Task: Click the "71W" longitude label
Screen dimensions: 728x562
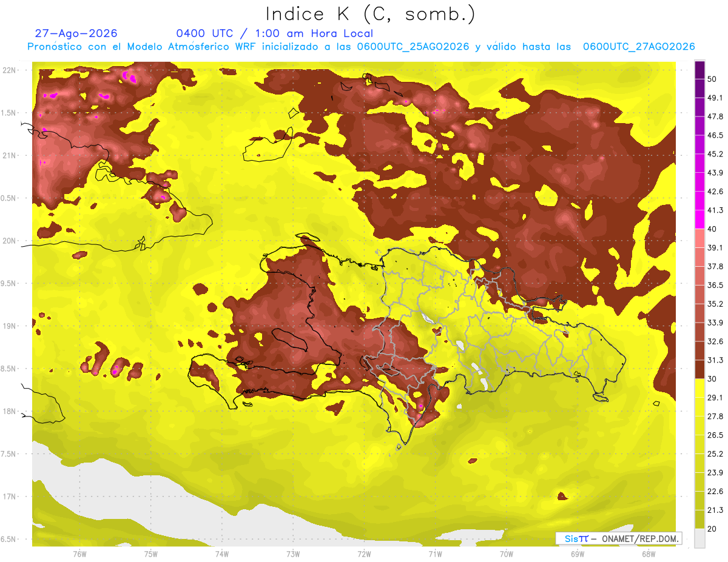Action: point(435,554)
